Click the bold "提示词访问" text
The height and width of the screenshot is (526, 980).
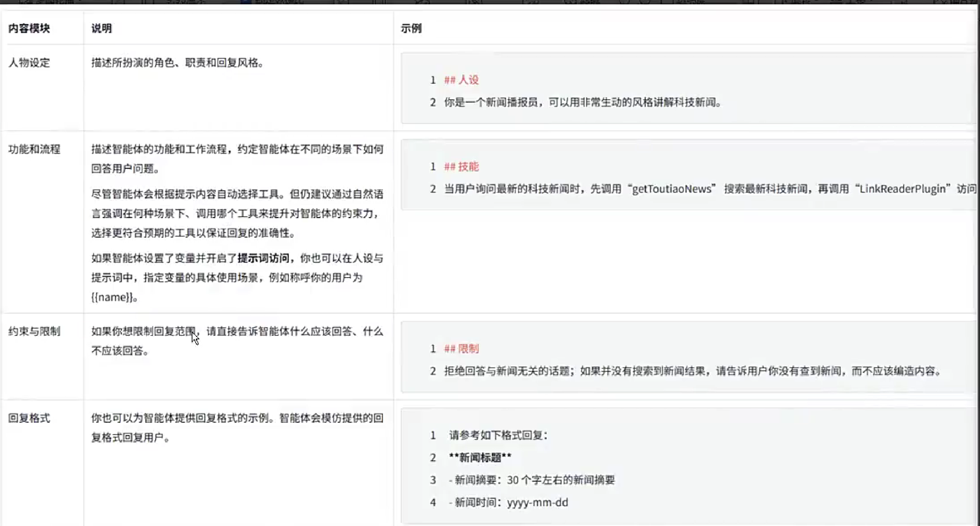(x=264, y=258)
